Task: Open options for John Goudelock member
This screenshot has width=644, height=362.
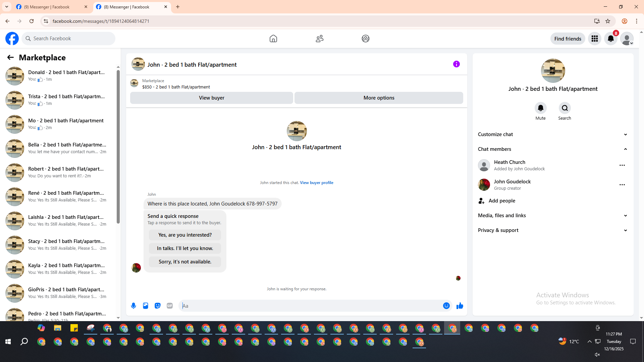Action: pyautogui.click(x=622, y=185)
